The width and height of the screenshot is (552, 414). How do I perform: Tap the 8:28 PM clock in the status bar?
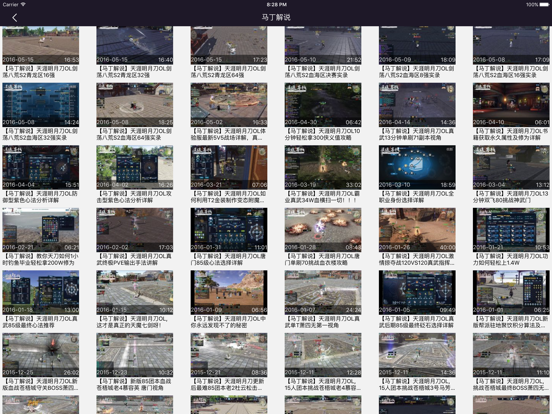tap(276, 5)
